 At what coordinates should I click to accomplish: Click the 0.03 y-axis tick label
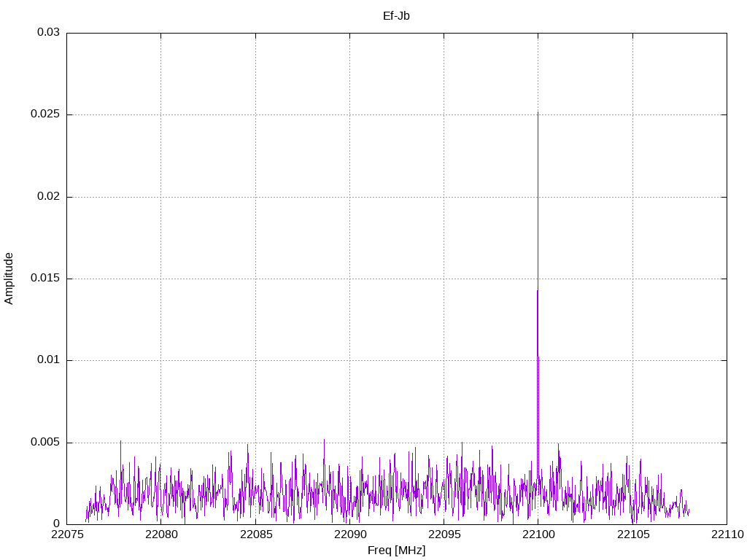point(47,33)
